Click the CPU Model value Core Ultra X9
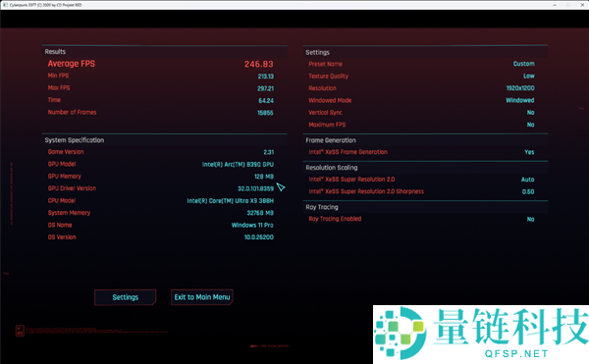This screenshot has height=364, width=589. 231,201
